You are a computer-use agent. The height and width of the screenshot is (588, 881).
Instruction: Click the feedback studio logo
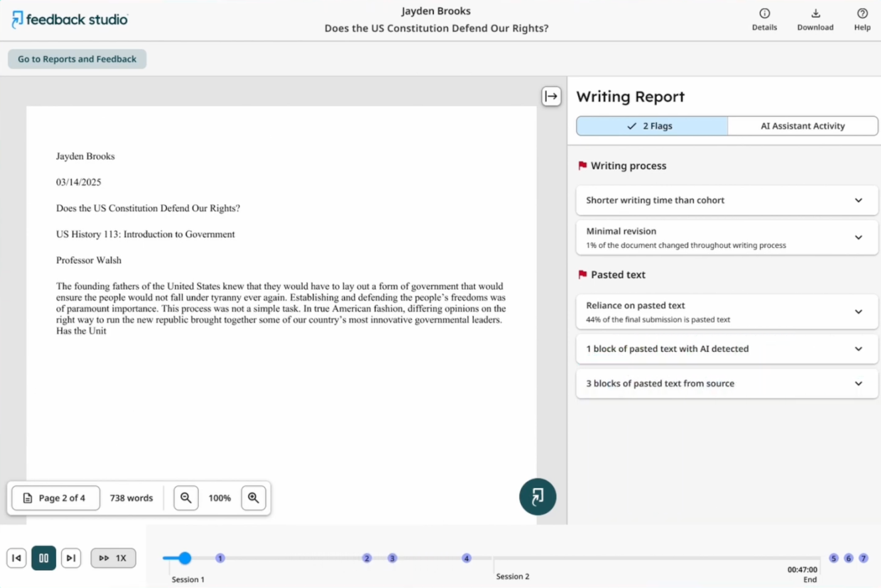[x=69, y=19]
